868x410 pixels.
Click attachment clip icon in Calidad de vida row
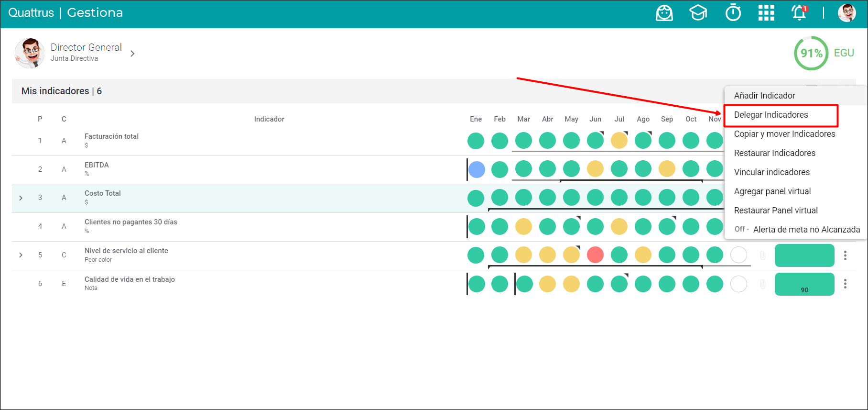click(x=763, y=284)
